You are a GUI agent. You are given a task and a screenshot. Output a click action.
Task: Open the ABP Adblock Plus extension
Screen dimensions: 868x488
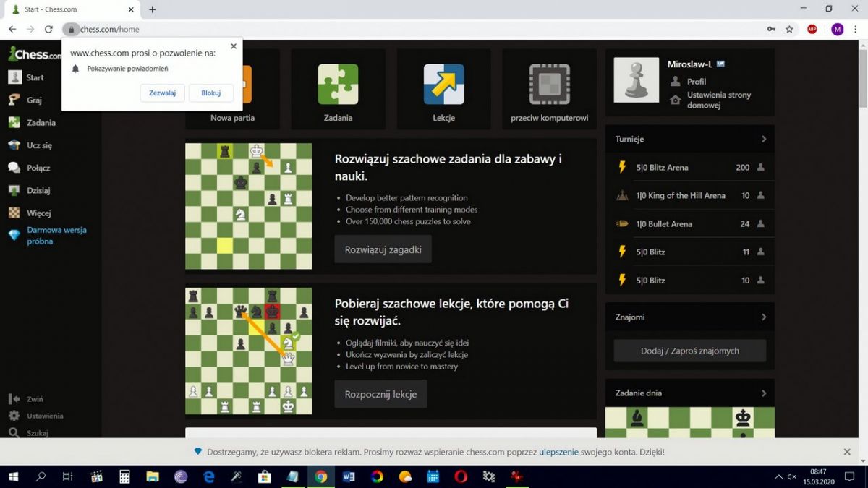coord(812,29)
